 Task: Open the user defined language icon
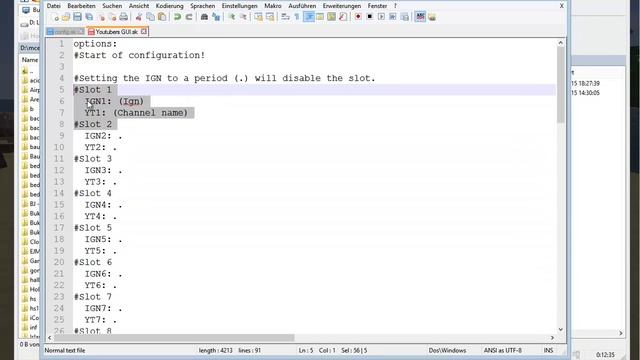point(320,17)
